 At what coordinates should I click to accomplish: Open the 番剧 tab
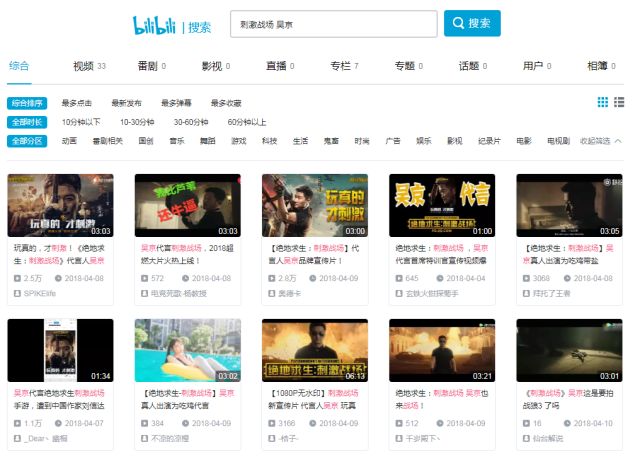pos(151,66)
